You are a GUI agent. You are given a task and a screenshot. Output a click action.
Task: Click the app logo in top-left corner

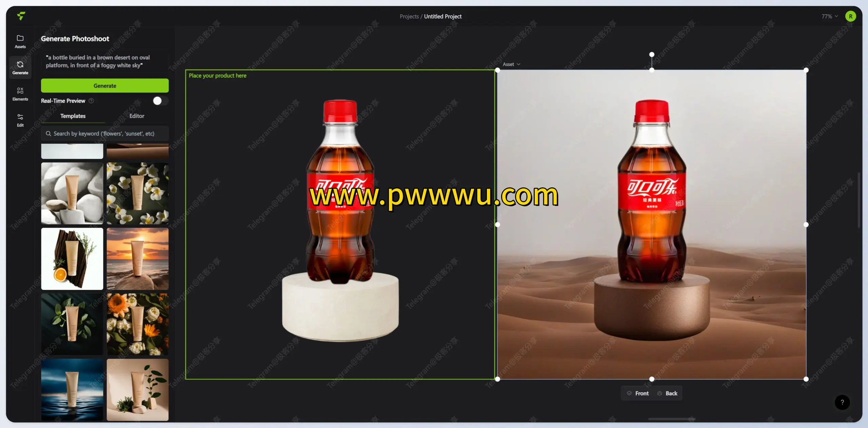click(x=21, y=16)
